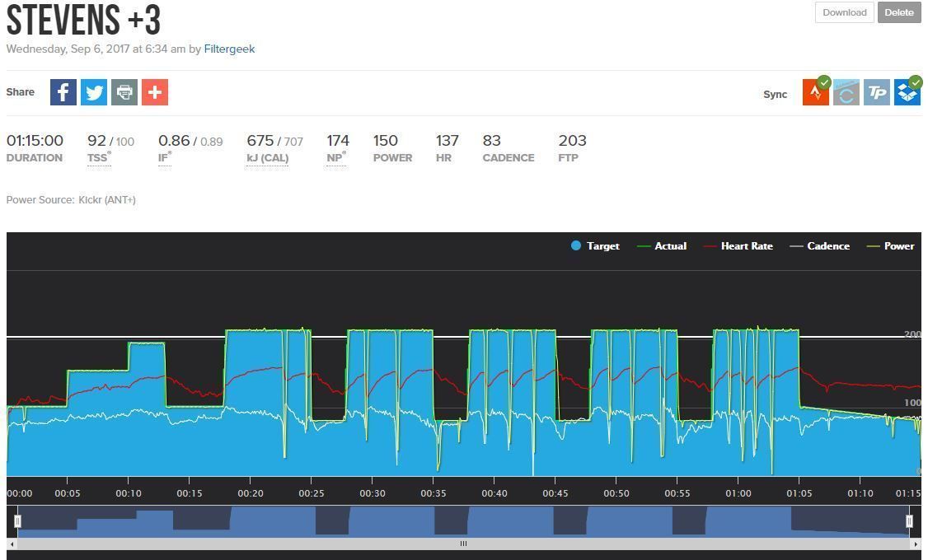Click the Download button
928x560 pixels.
[844, 12]
